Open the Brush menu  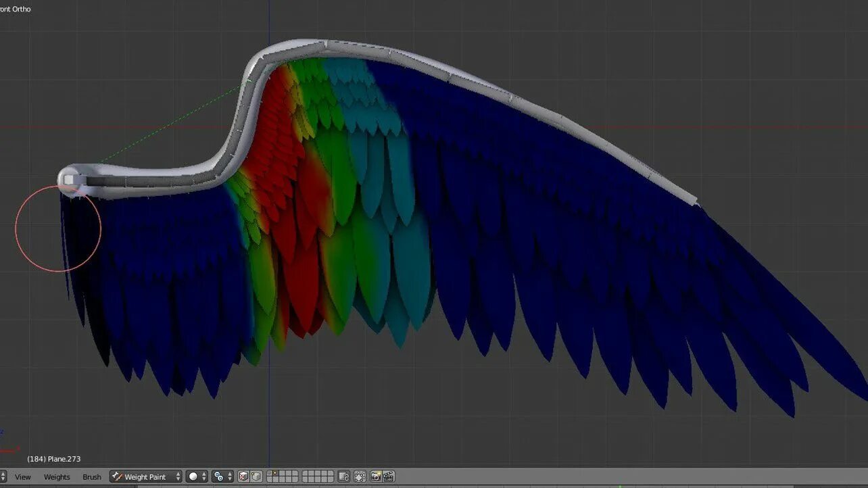tap(92, 477)
